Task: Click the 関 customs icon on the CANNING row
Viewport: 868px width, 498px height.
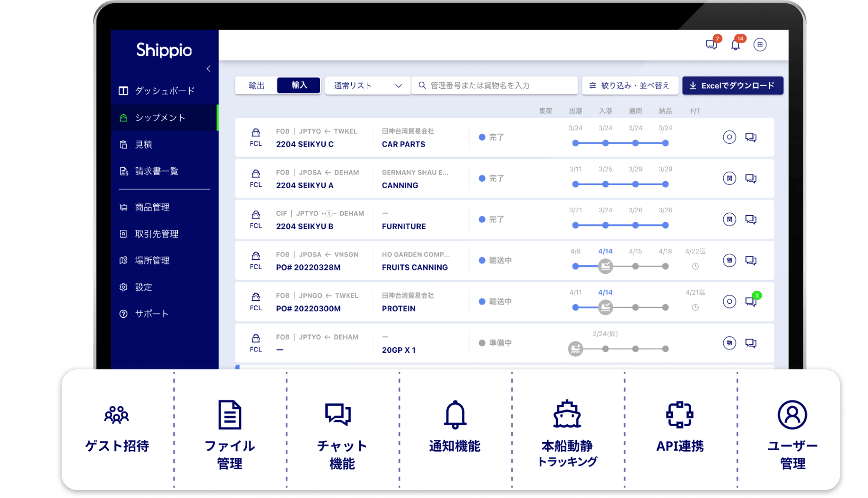Action: (729, 178)
